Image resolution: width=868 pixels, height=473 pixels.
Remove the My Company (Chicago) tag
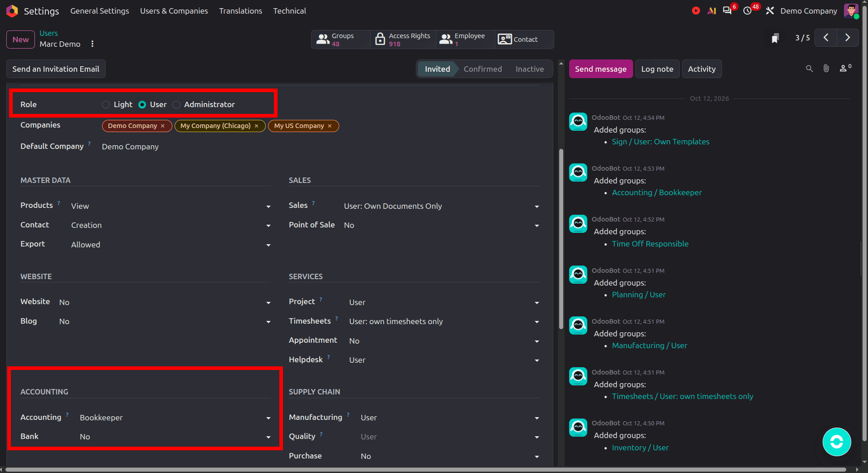tap(257, 126)
